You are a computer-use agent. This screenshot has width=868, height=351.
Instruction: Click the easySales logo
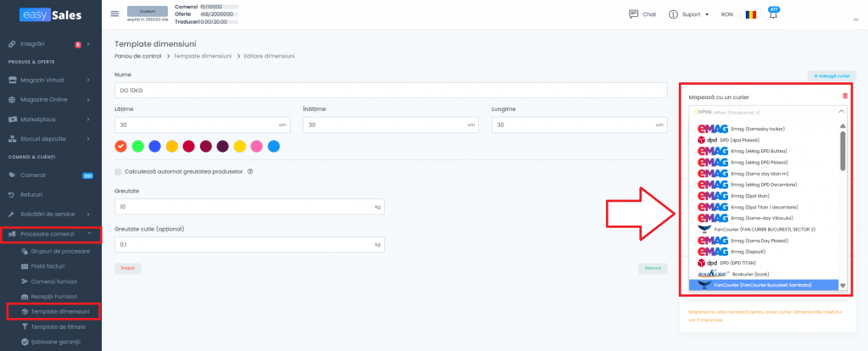click(x=50, y=15)
